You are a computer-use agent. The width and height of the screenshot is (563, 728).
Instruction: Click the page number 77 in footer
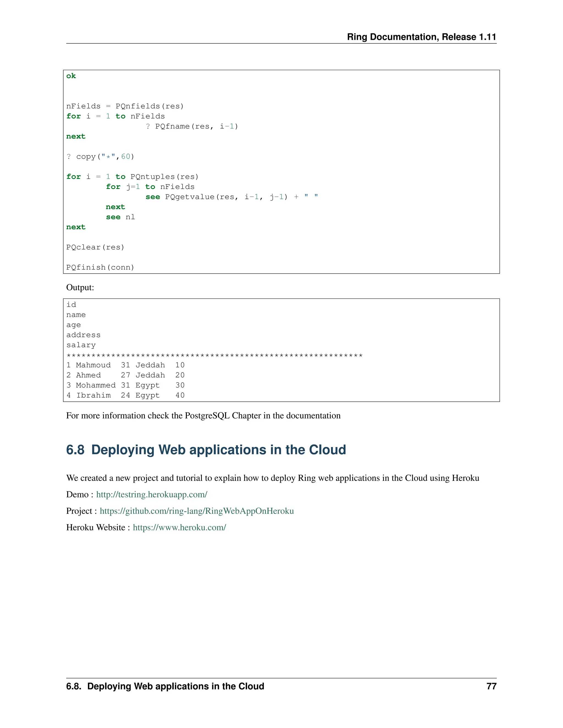491,686
